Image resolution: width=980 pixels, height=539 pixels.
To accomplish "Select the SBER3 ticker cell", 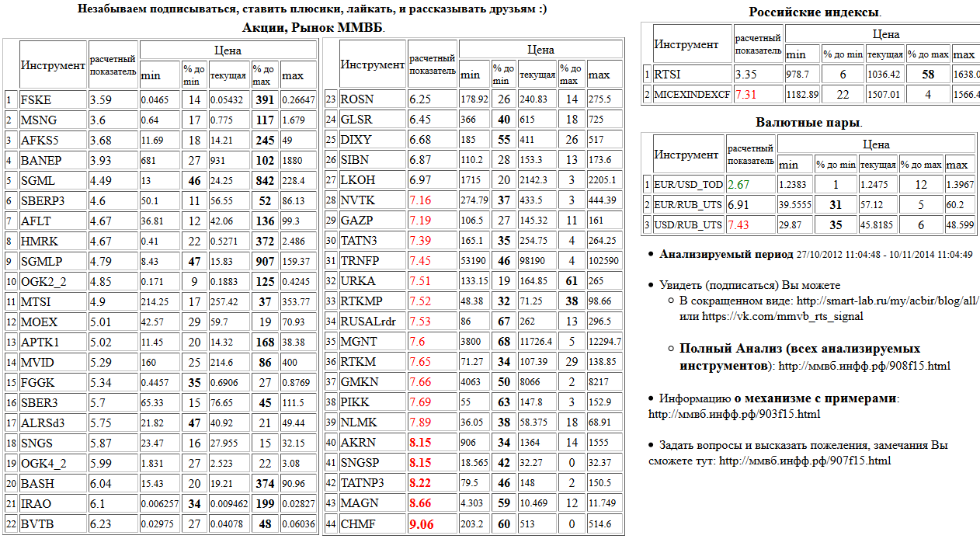I will (40, 403).
